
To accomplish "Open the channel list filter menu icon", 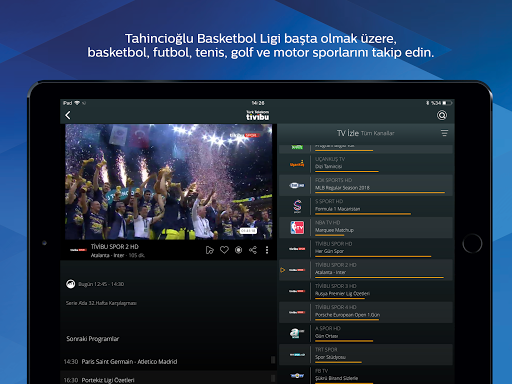I will click(444, 133).
